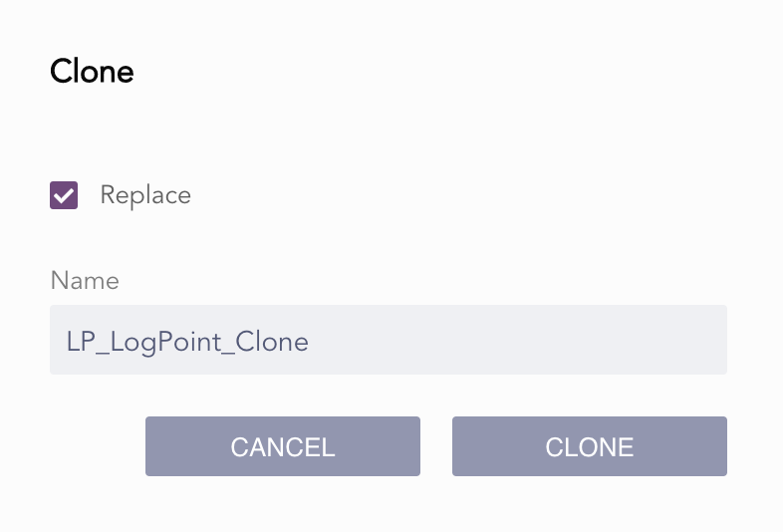Screen dimensions: 783x532
Task: Click the Name field label
Action: [85, 281]
